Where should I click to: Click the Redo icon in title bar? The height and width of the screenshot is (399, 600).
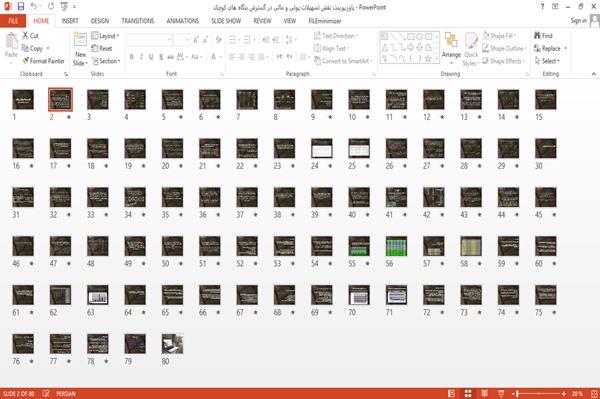[x=51, y=6]
